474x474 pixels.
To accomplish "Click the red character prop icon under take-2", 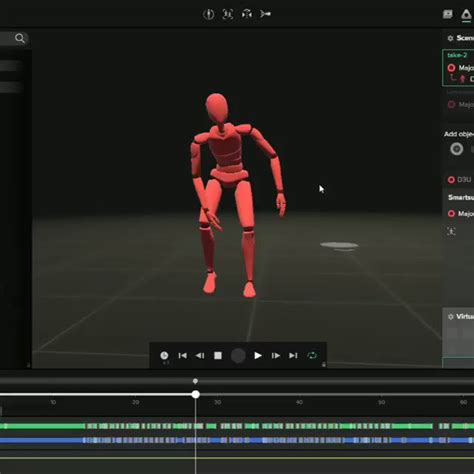I will coord(462,79).
